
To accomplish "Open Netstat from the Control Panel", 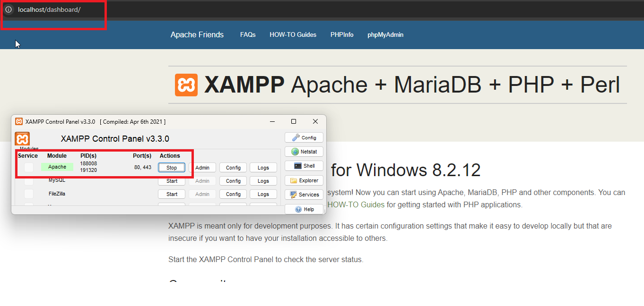I will click(304, 152).
